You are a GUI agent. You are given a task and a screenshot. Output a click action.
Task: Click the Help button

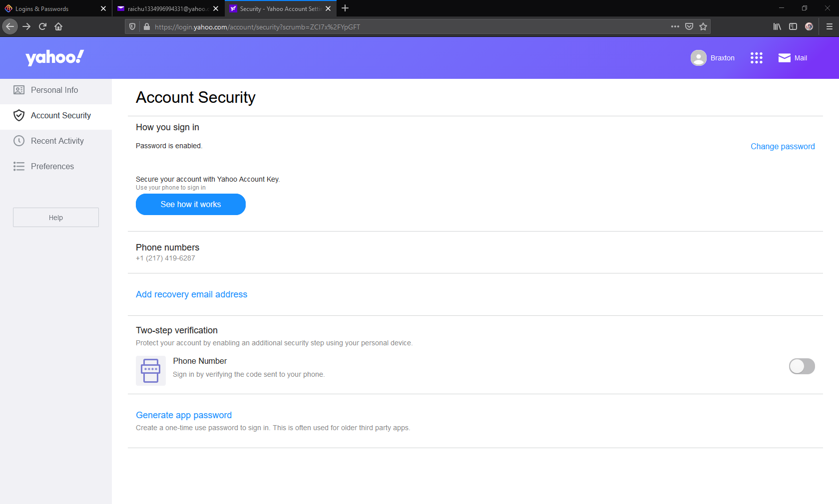pyautogui.click(x=56, y=218)
